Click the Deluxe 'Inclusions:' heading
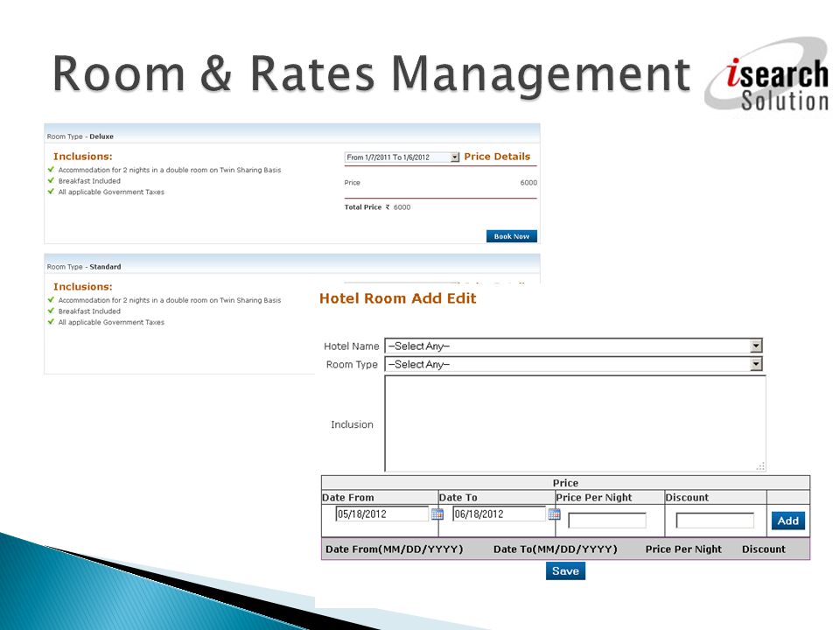 [83, 157]
